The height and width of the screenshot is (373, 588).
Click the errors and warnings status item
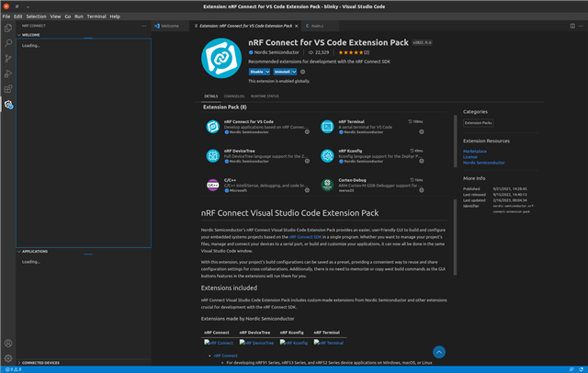pos(13,369)
